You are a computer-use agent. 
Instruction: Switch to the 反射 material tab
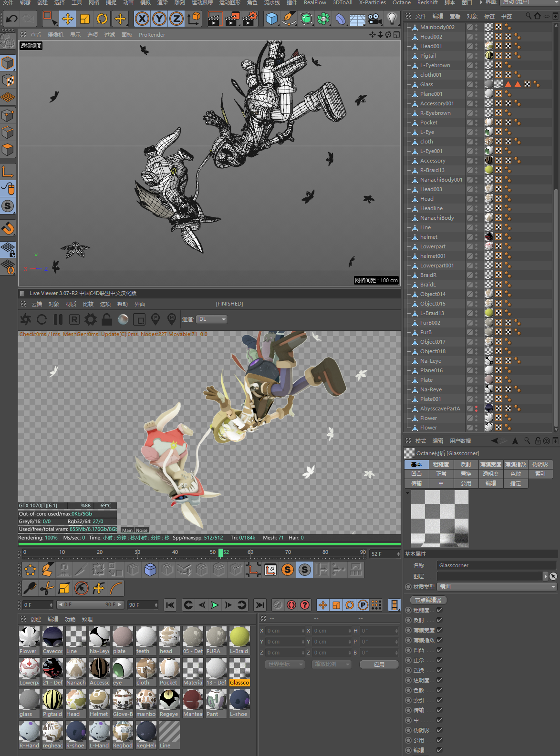pyautogui.click(x=466, y=464)
